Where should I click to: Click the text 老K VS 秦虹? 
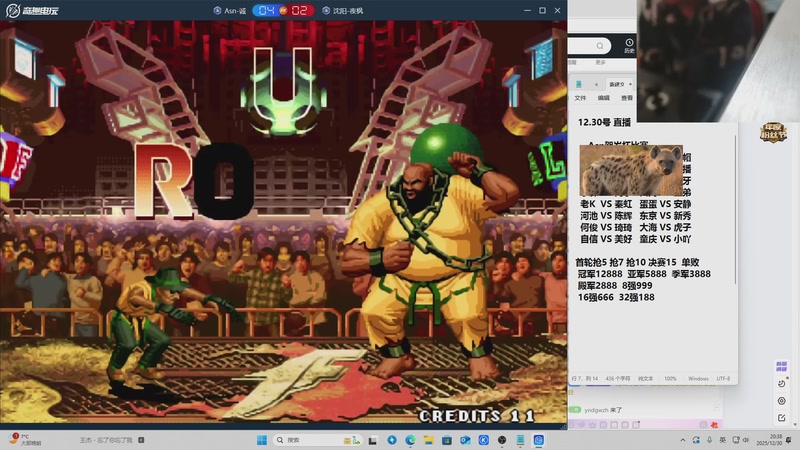click(x=606, y=204)
